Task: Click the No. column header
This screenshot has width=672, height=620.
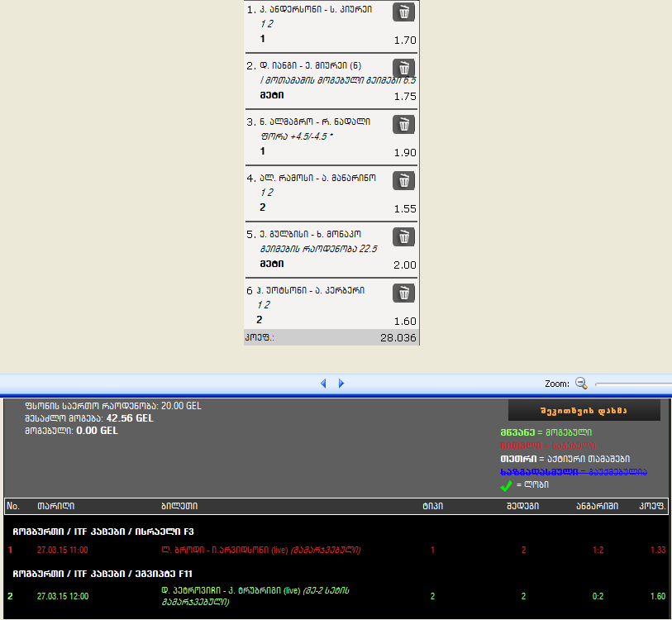Action: (13, 506)
